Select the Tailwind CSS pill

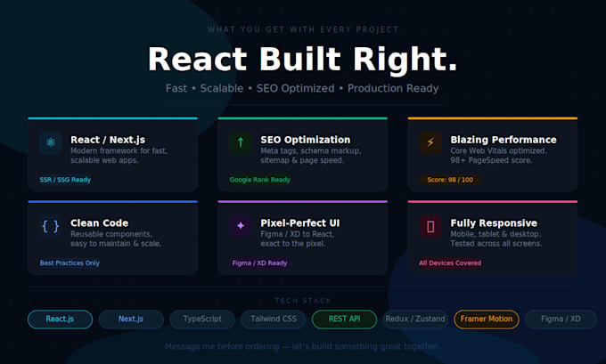tap(274, 320)
